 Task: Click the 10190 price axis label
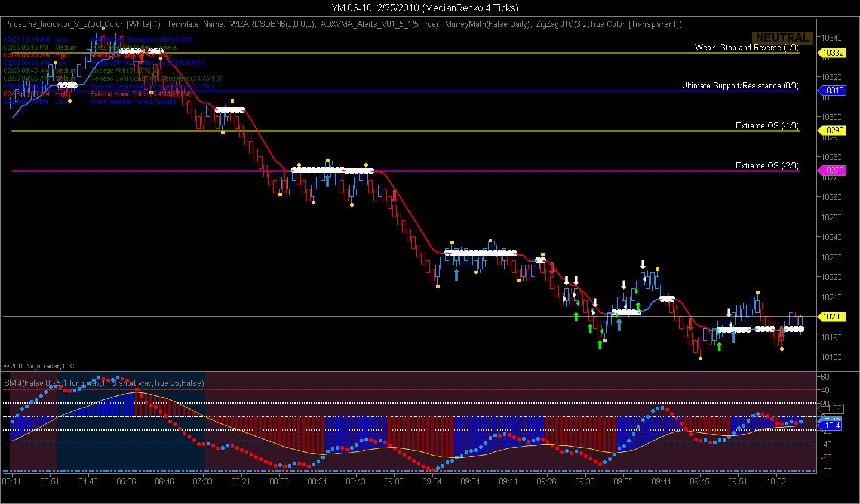(x=833, y=337)
